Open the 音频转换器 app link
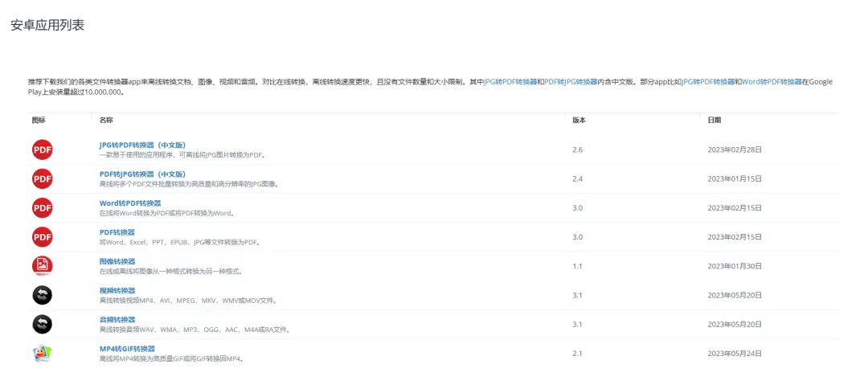The image size is (868, 381). pos(117,320)
